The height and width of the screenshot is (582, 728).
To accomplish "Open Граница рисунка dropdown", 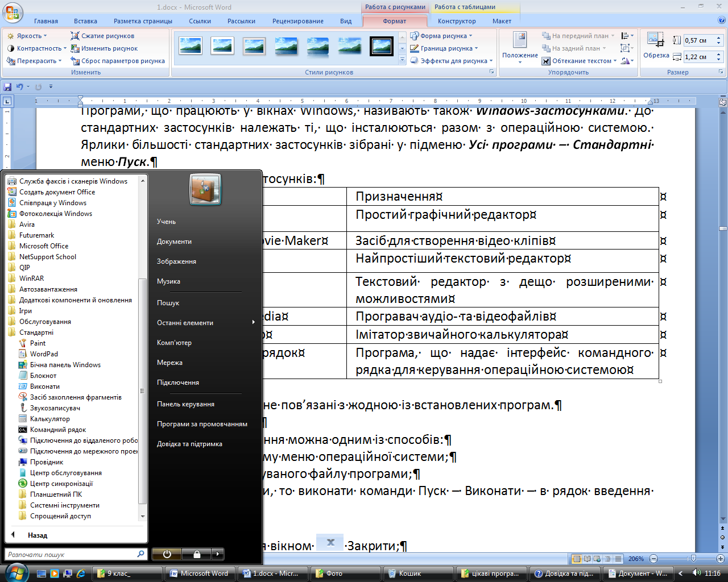I will [x=444, y=48].
